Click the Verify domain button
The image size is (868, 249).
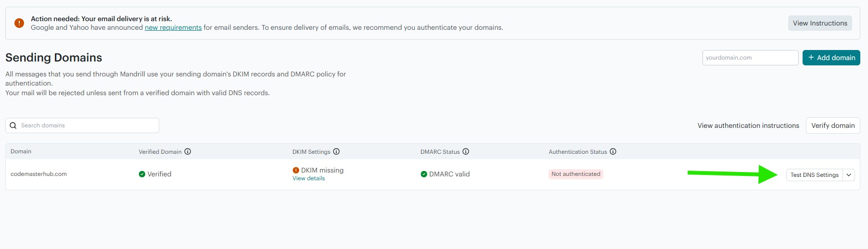point(833,125)
